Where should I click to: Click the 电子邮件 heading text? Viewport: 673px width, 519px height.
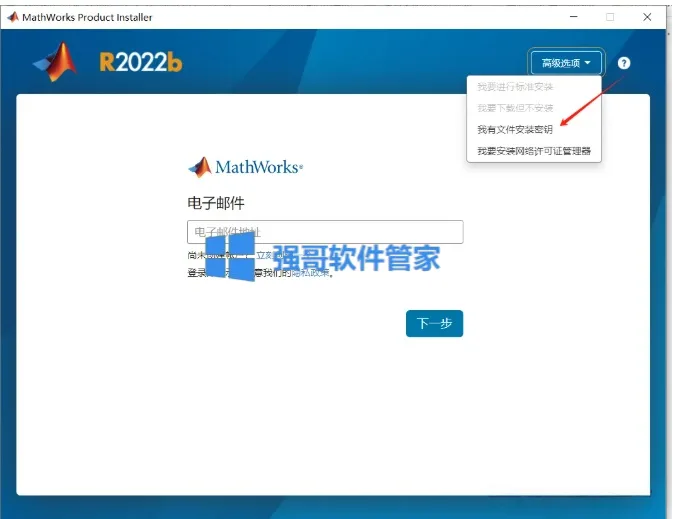pyautogui.click(x=216, y=203)
